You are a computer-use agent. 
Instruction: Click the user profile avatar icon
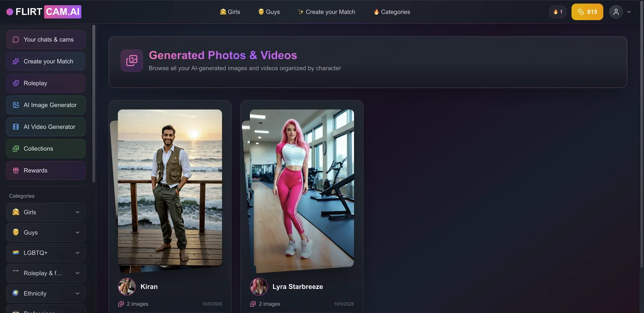[616, 12]
